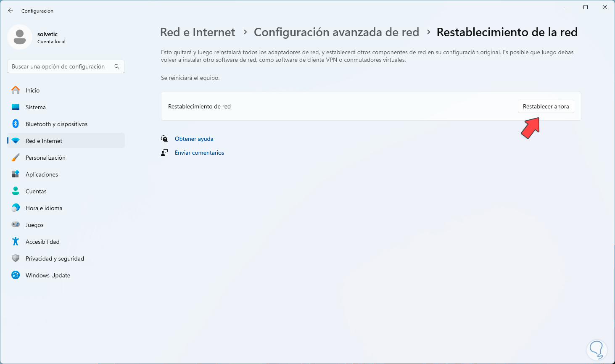Click the back arrow to go back
615x364 pixels.
coord(10,11)
